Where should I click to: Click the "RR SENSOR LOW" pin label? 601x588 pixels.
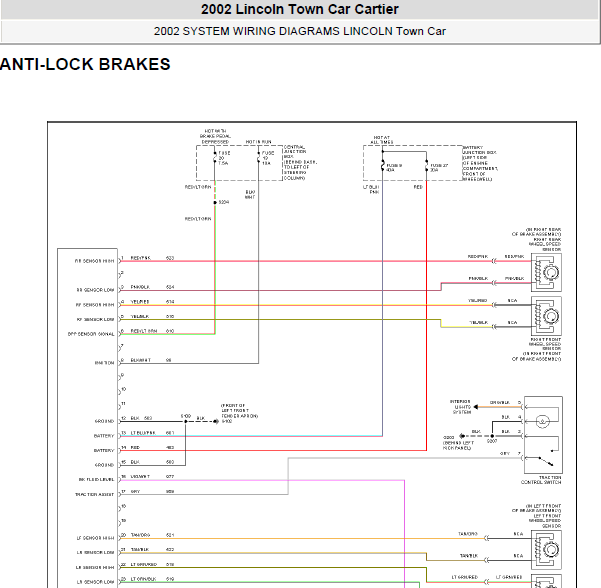pyautogui.click(x=95, y=290)
